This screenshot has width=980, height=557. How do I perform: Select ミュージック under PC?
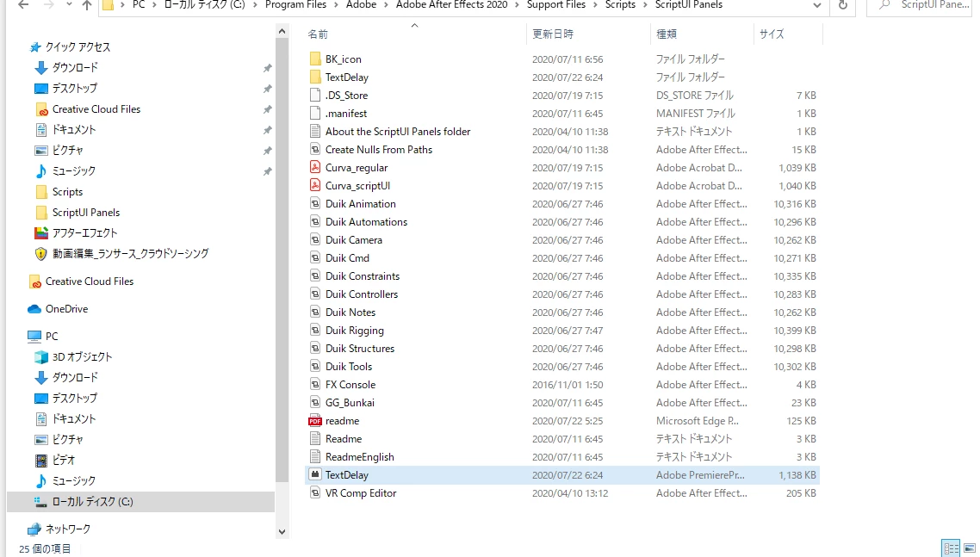click(74, 480)
